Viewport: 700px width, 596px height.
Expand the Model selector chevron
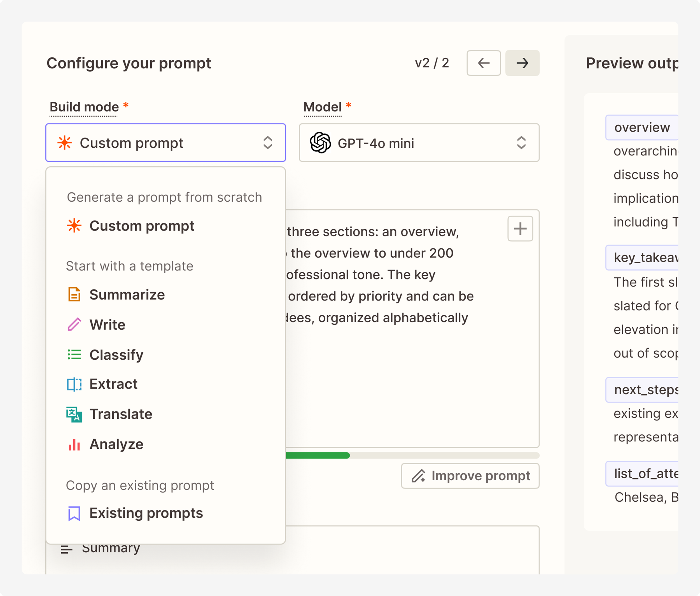coord(521,143)
